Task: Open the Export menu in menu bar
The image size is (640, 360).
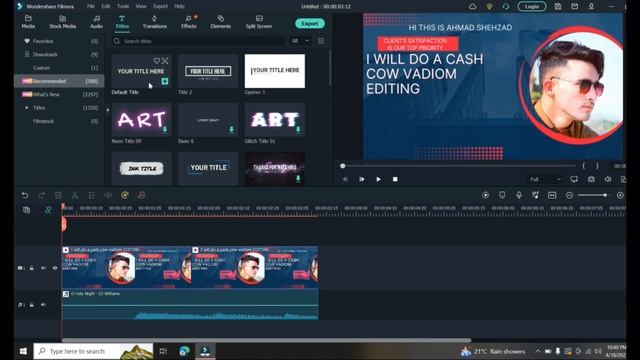Action: click(160, 6)
